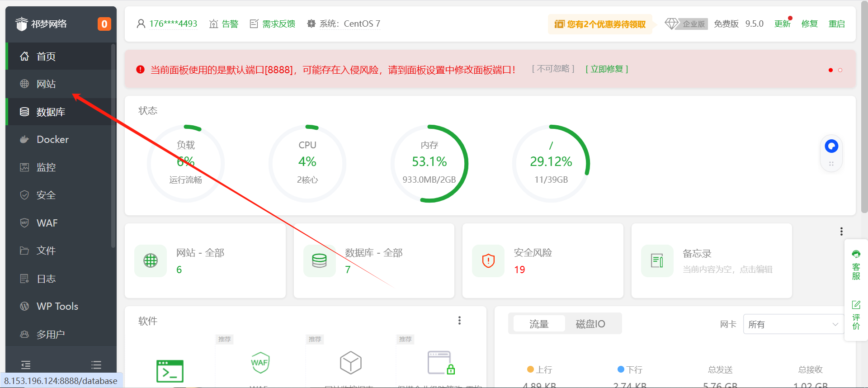The height and width of the screenshot is (388, 868).
Task: Open the WP Tools menu
Action: [x=61, y=306]
